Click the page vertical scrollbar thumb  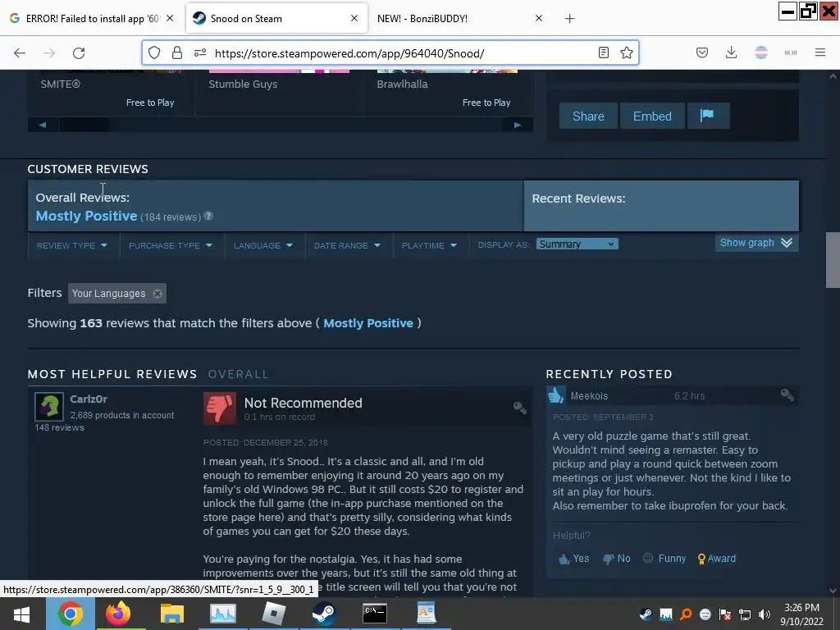[x=833, y=260]
